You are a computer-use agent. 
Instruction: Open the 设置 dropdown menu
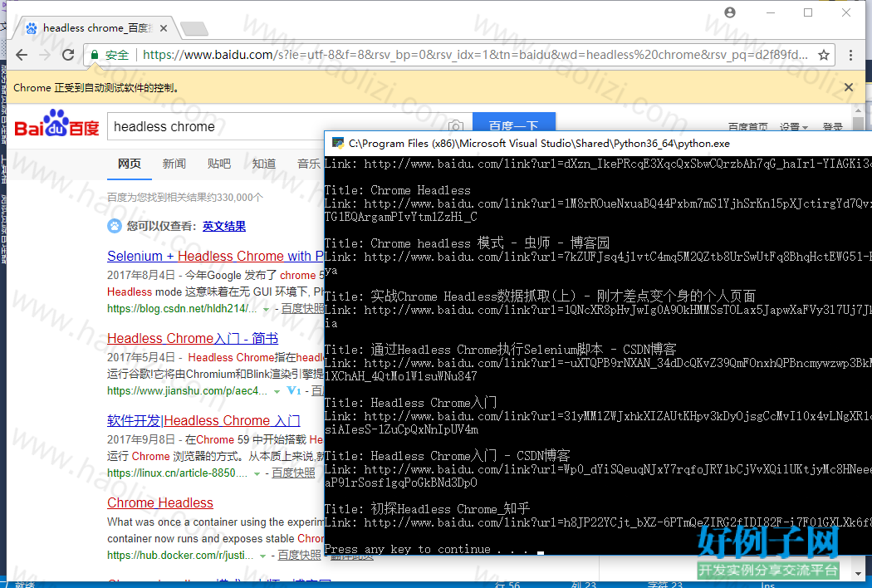pos(794,127)
